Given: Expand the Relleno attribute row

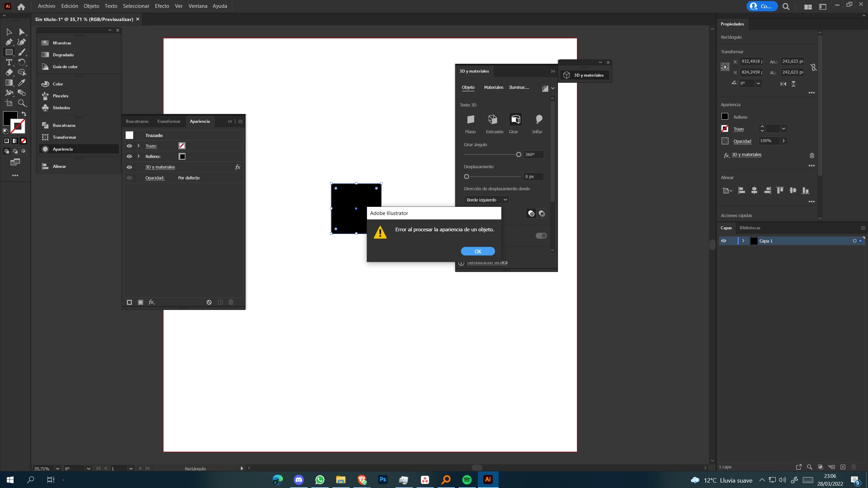Looking at the screenshot, I should click(x=138, y=156).
